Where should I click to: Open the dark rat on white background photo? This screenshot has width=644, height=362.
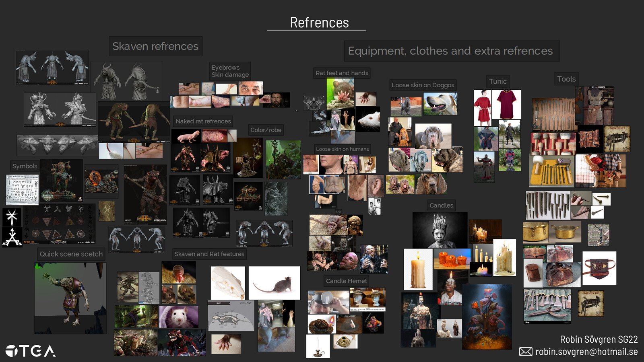click(275, 283)
